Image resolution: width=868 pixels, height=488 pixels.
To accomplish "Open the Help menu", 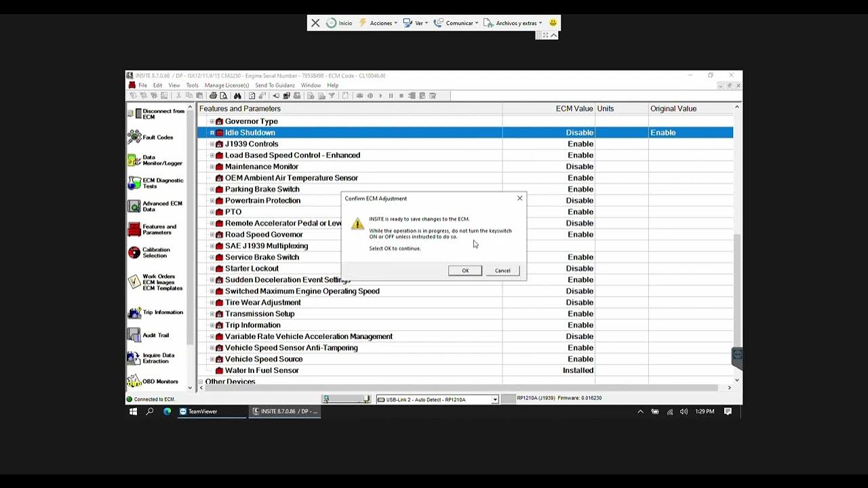I will pos(333,85).
